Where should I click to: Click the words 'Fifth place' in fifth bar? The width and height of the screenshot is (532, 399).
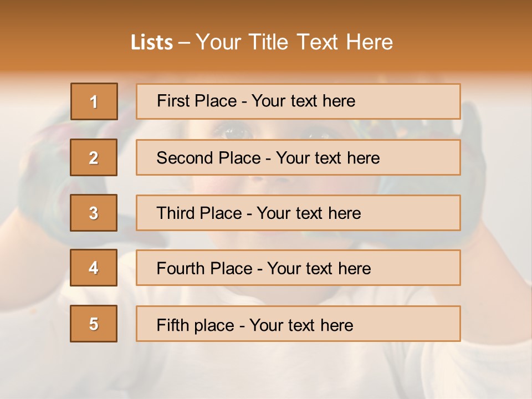point(196,325)
